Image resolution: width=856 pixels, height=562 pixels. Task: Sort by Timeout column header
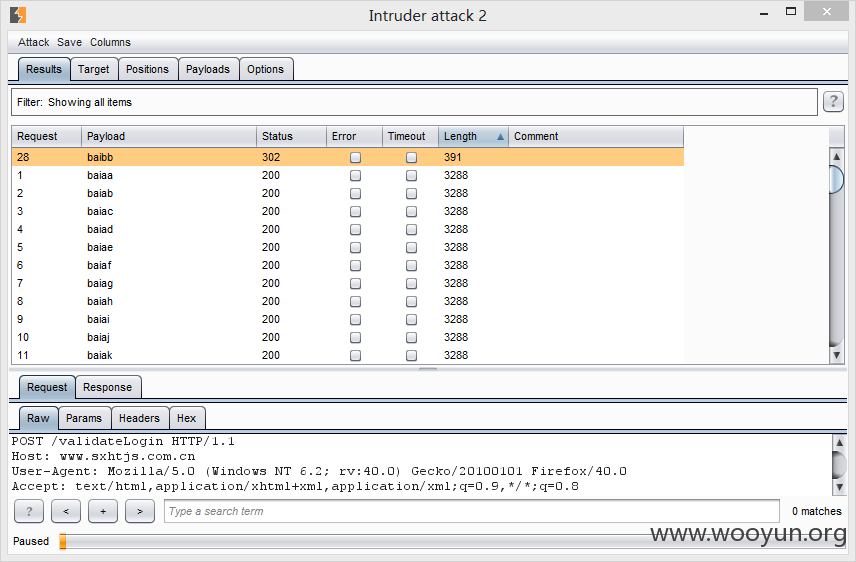coord(411,137)
